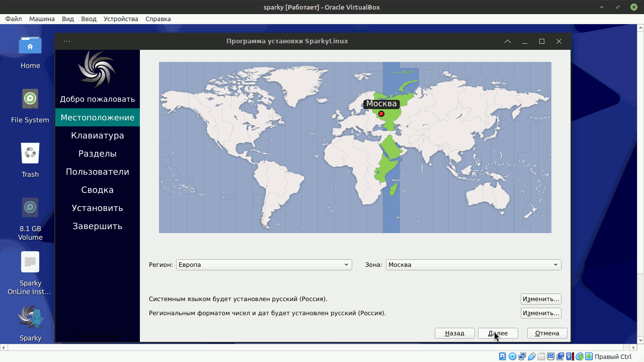Click the shared folders status indicator
The width and height of the screenshot is (644, 362).
click(x=541, y=356)
